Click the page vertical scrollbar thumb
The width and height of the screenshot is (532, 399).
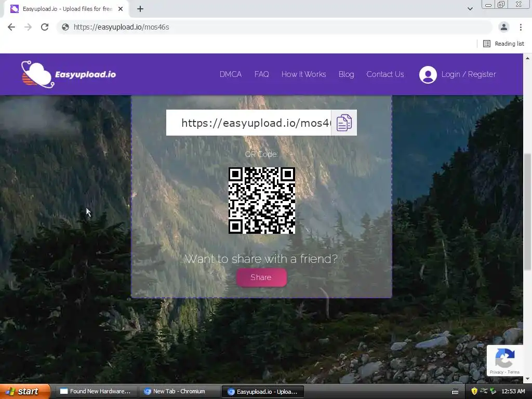coord(528,212)
